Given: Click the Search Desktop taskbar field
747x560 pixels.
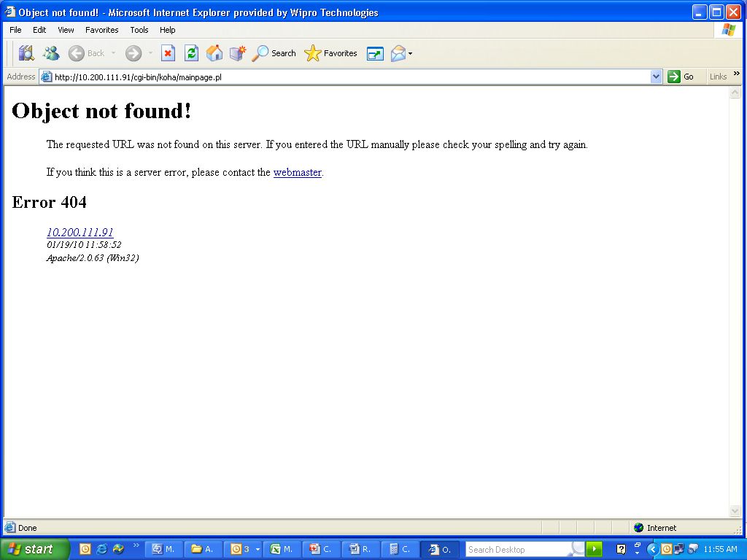Looking at the screenshot, I should point(518,550).
